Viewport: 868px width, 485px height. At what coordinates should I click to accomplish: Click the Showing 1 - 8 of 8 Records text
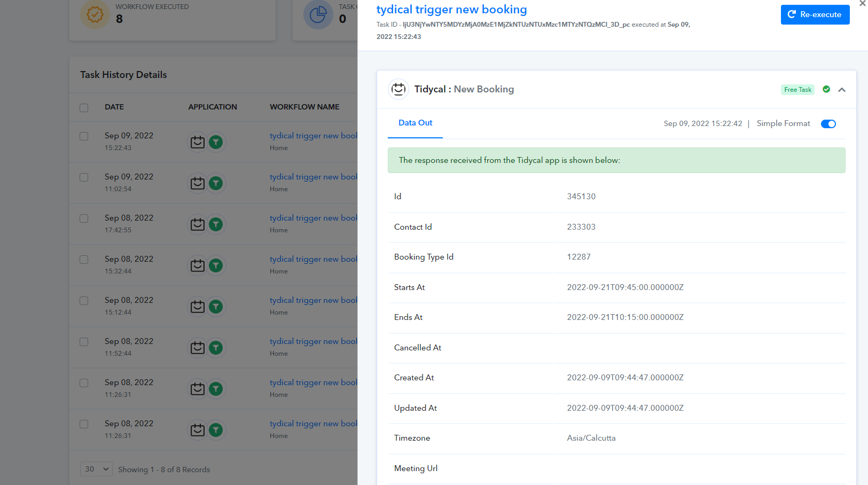click(164, 470)
